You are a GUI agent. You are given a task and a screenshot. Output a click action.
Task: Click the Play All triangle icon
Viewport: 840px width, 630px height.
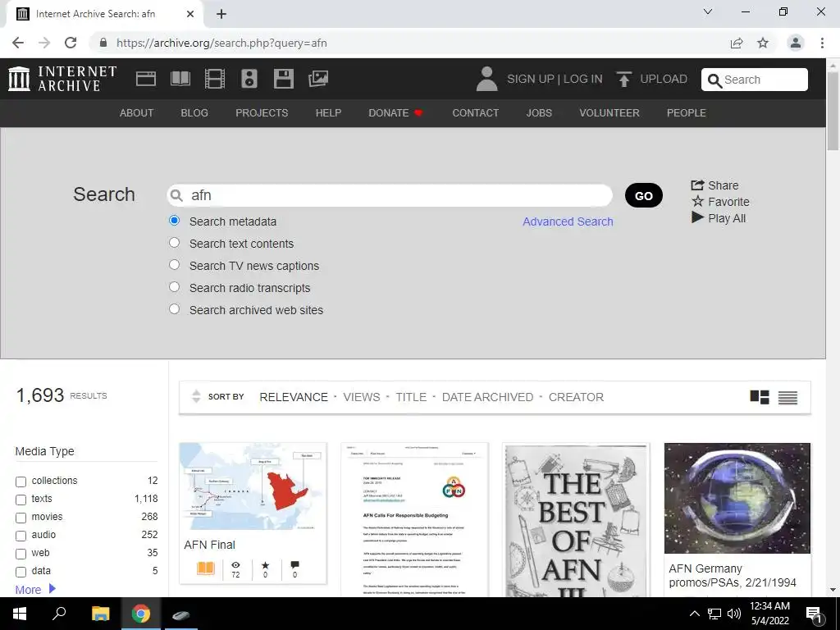tap(697, 217)
